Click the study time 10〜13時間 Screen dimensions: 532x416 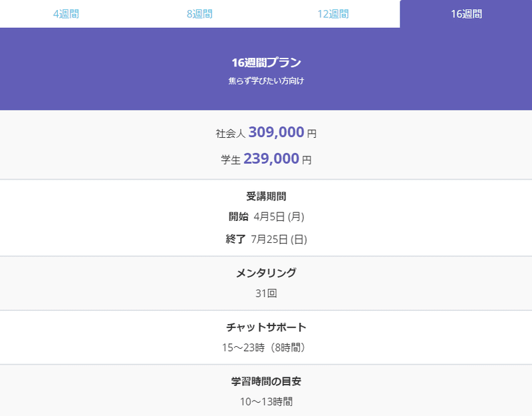[267, 402]
